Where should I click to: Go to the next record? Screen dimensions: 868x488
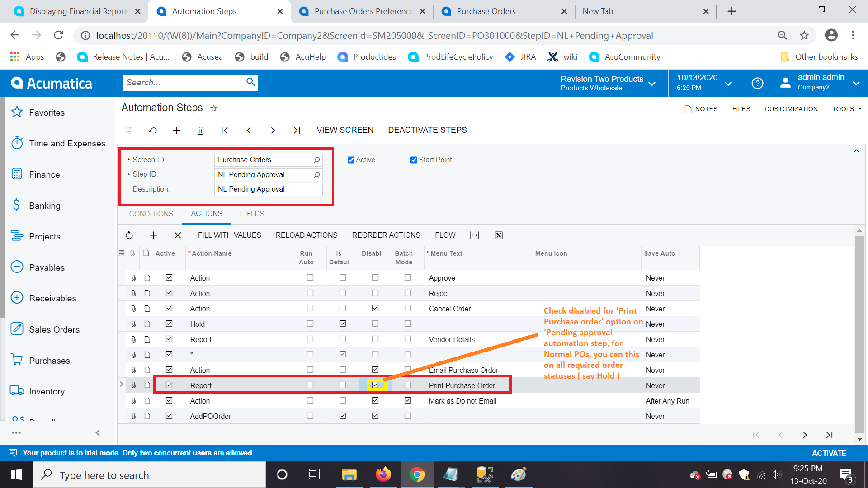point(273,131)
